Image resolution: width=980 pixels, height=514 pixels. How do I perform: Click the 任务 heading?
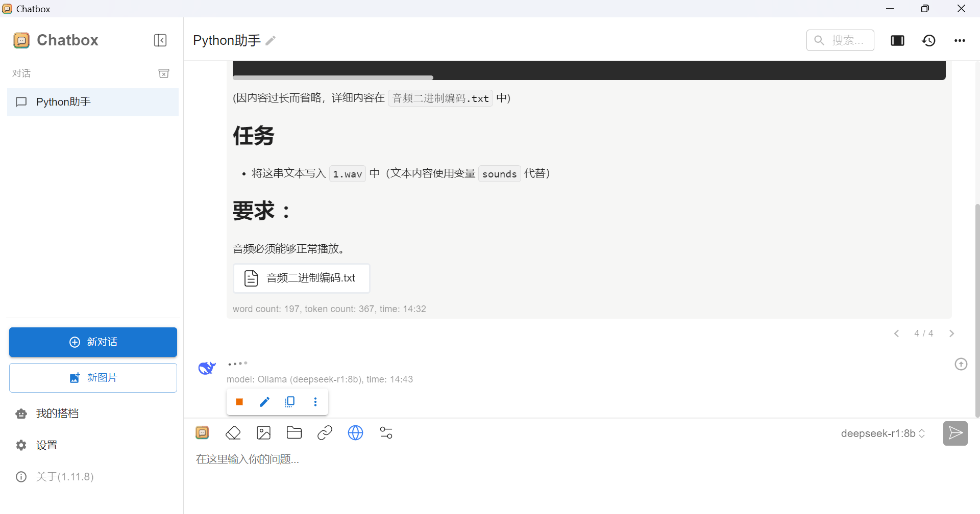click(254, 136)
